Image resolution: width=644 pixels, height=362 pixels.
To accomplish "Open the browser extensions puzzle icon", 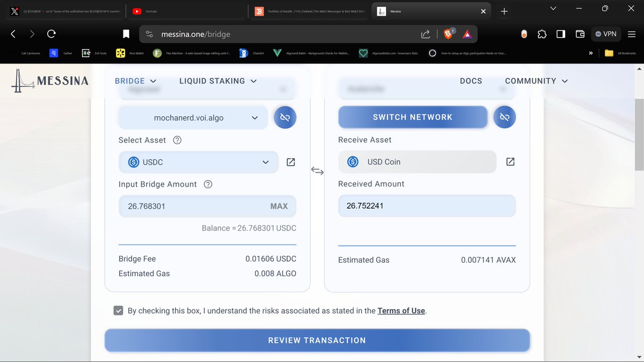I will point(542,34).
